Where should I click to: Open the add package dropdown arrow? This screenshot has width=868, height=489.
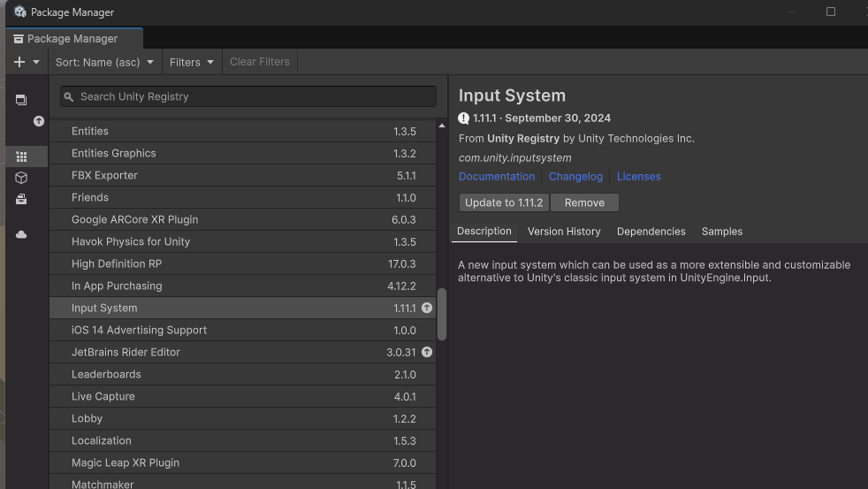[x=36, y=62]
